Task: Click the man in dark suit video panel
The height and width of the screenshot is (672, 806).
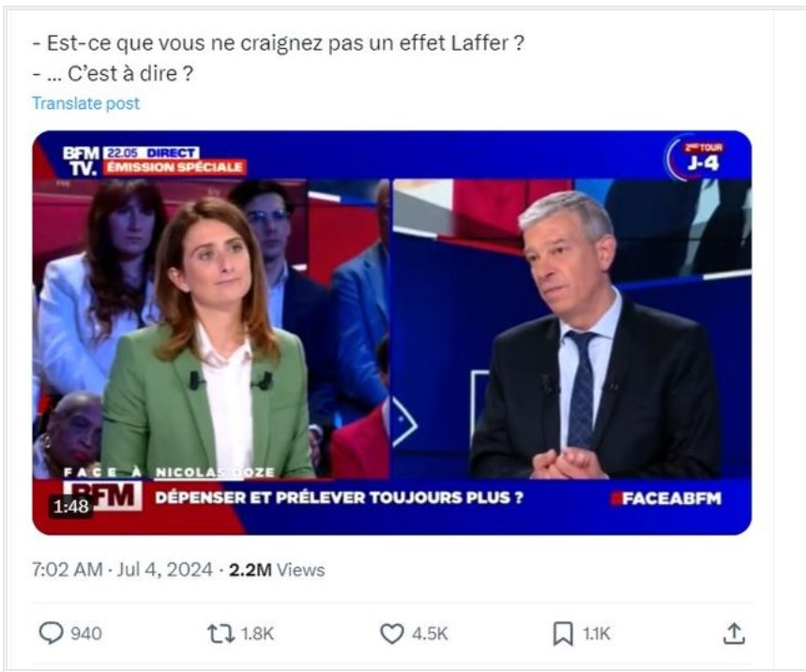Action: pyautogui.click(x=572, y=329)
